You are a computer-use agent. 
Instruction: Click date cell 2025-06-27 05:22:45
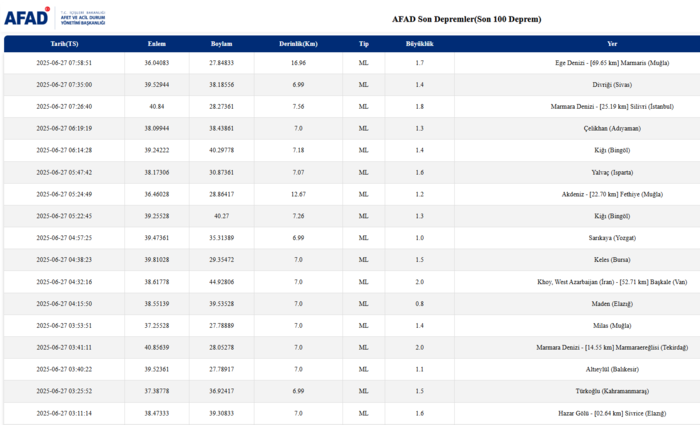click(64, 216)
